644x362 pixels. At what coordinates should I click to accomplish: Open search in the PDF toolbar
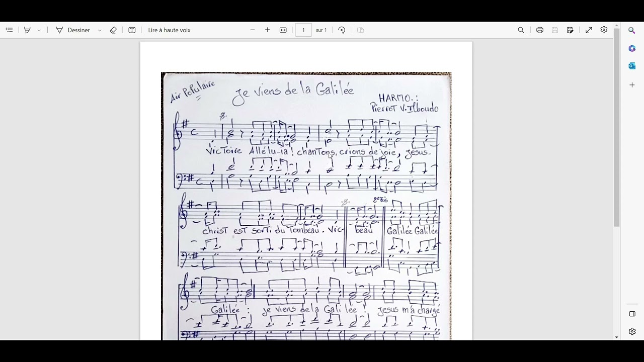click(x=521, y=30)
